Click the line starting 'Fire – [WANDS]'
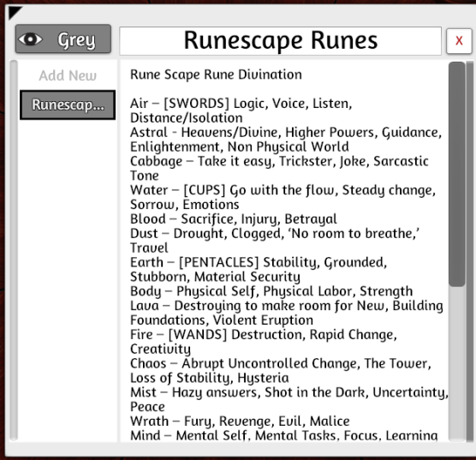The height and width of the screenshot is (460, 476). click(263, 335)
